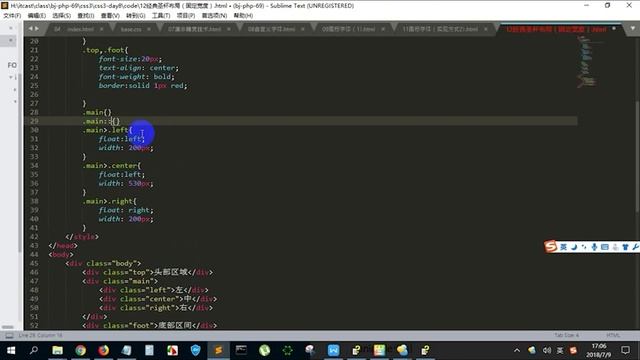Click the .top,.foot{ selector line
640x360 pixels.
(x=106, y=50)
